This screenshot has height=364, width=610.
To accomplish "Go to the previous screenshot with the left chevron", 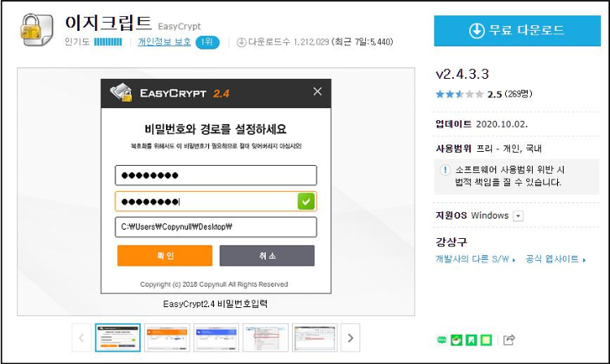I will (81, 337).
